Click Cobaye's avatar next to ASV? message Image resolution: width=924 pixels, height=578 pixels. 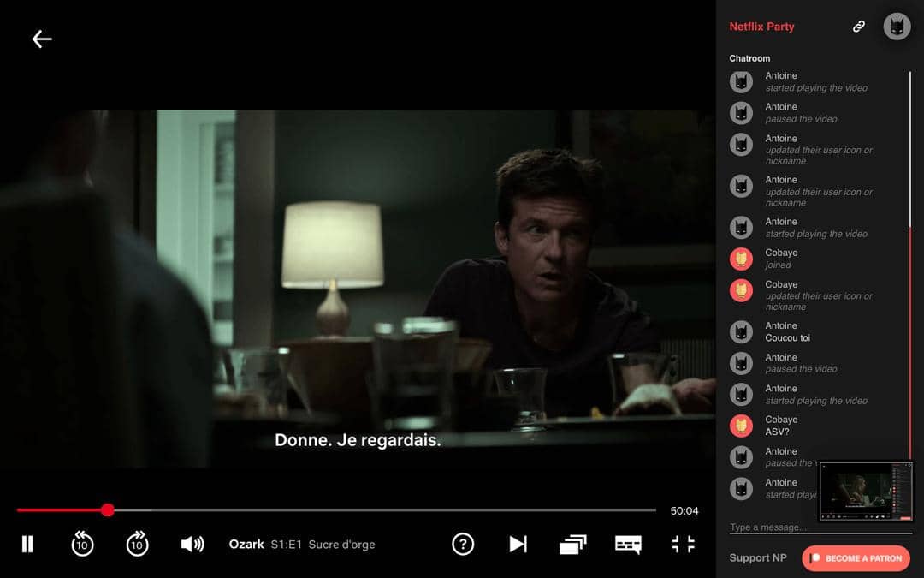pyautogui.click(x=741, y=426)
